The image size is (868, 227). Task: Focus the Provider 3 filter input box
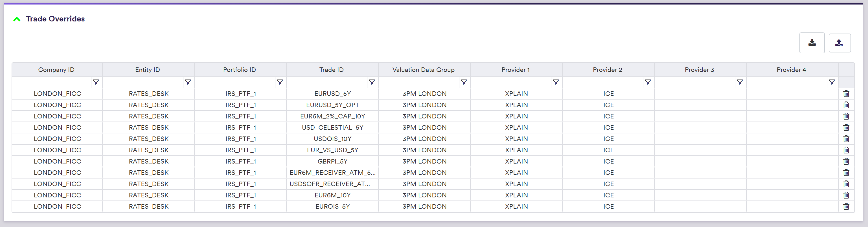(x=694, y=82)
